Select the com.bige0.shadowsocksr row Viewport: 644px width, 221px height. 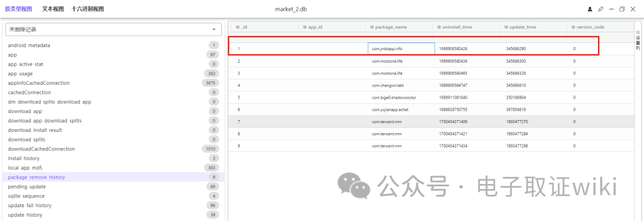(431, 97)
